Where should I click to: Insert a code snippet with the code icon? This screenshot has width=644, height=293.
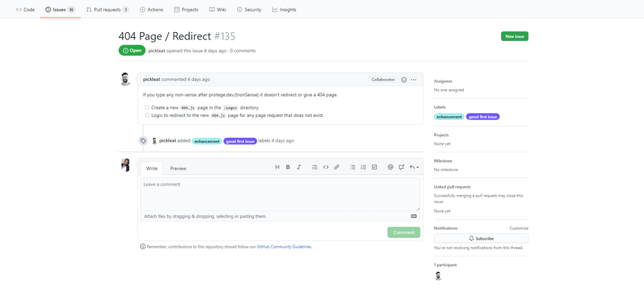coord(326,167)
